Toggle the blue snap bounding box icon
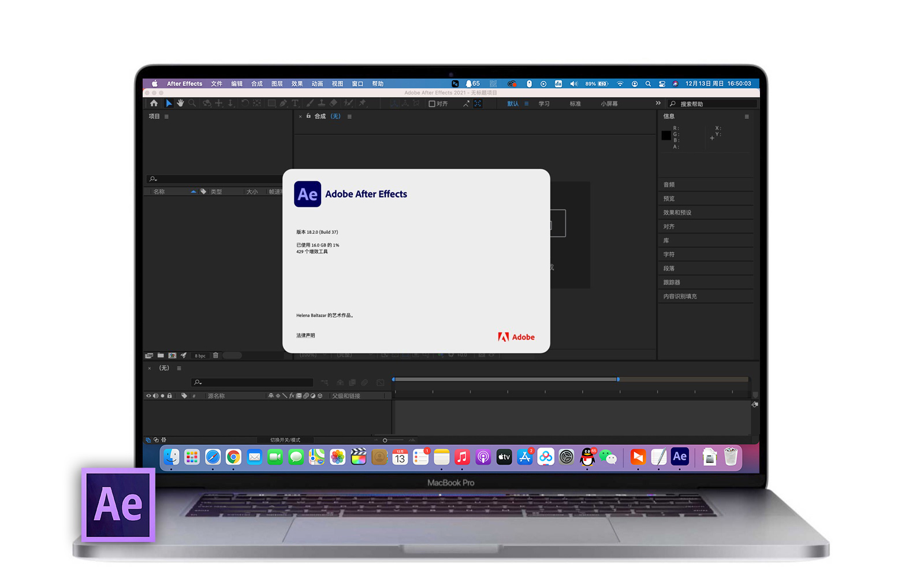Viewport: 924px width, 567px height. tap(478, 104)
